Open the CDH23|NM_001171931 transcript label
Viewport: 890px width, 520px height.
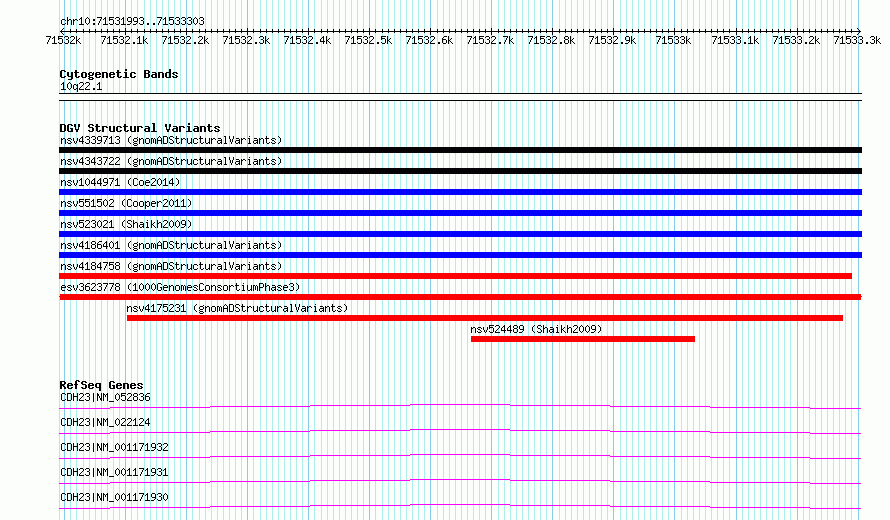click(114, 472)
